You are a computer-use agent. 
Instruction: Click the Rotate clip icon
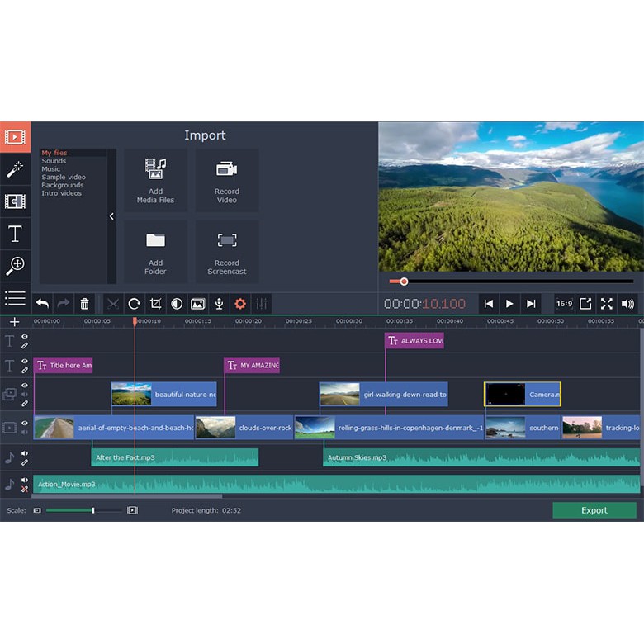[134, 304]
